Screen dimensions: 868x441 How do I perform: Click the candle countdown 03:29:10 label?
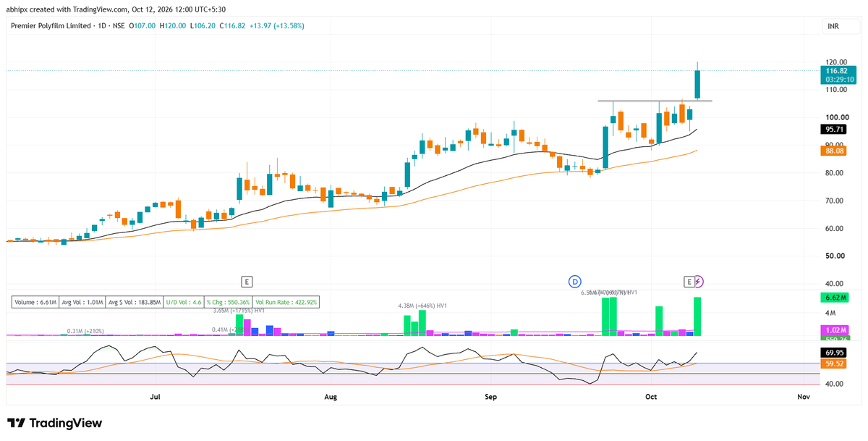point(838,80)
